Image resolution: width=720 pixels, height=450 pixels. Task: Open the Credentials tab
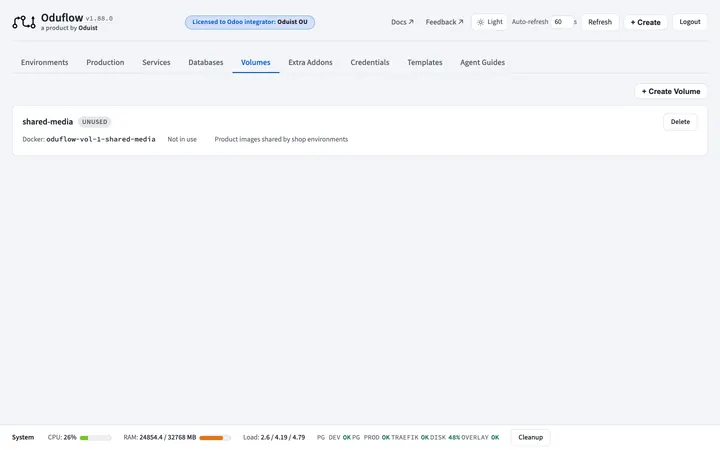click(x=370, y=62)
